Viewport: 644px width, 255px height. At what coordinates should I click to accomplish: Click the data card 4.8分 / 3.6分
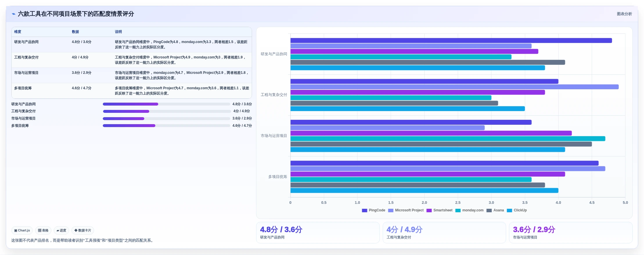[x=318, y=233]
